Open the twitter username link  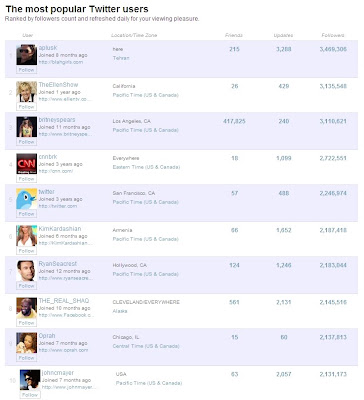point(47,192)
